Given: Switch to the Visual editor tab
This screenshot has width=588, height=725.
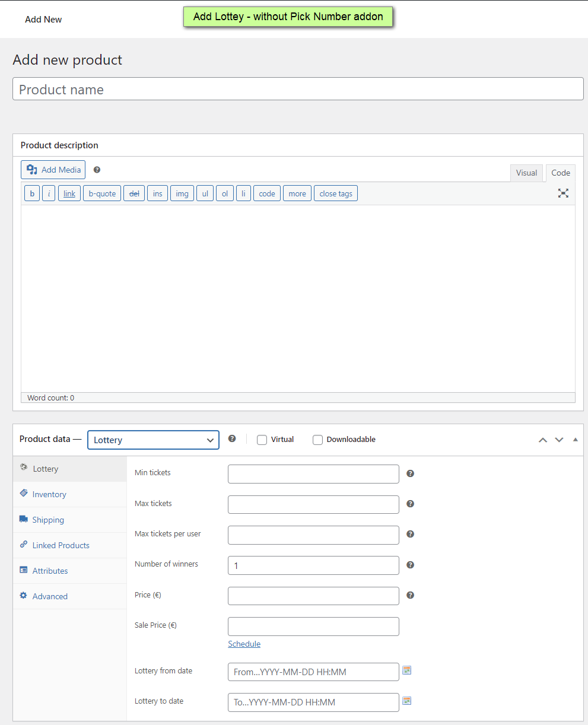Looking at the screenshot, I should click(x=526, y=173).
